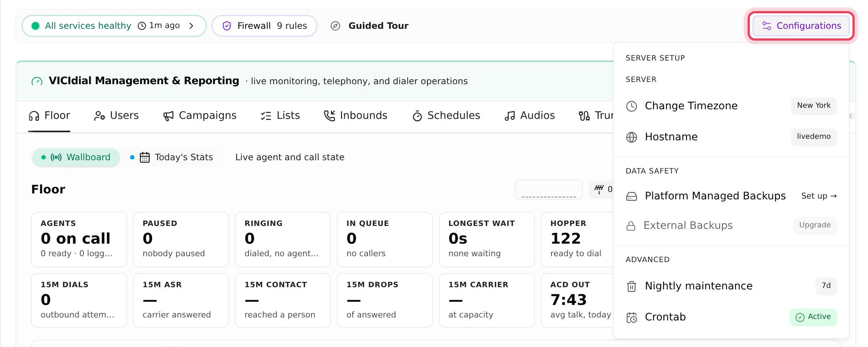Open Platform Managed Backups
Screen dimensions: 868x347
[x=731, y=196]
